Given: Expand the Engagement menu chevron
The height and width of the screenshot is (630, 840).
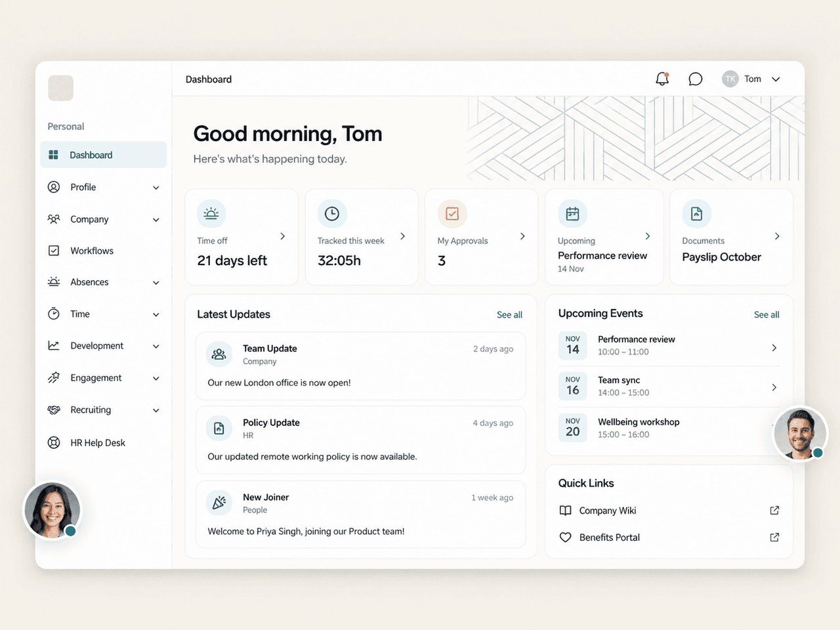Looking at the screenshot, I should (x=156, y=379).
